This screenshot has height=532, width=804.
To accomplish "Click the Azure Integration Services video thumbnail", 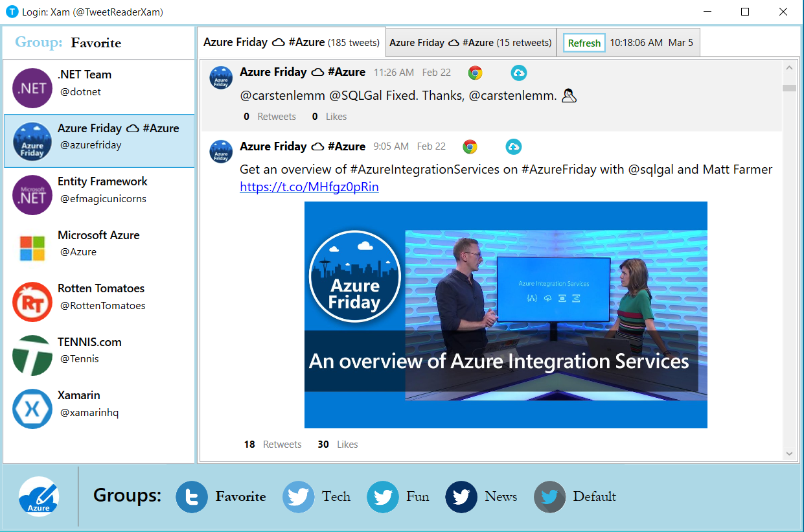I will 506,315.
